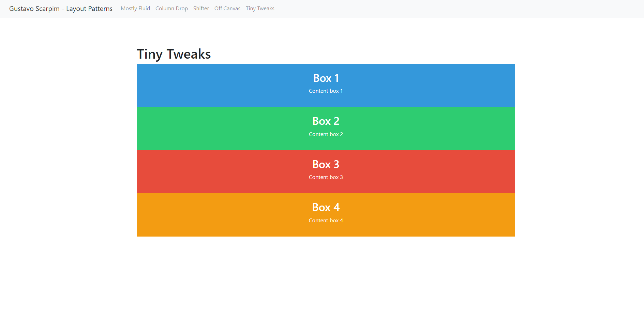Click the Box 1 title text

326,78
